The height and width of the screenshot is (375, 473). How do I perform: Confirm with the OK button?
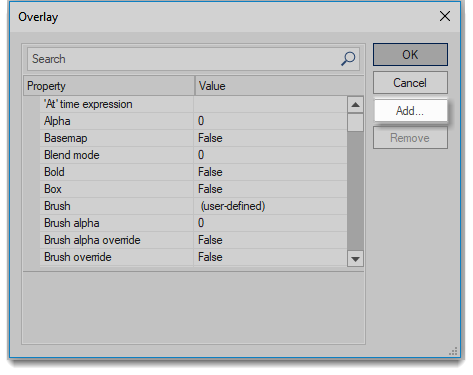[x=410, y=54]
